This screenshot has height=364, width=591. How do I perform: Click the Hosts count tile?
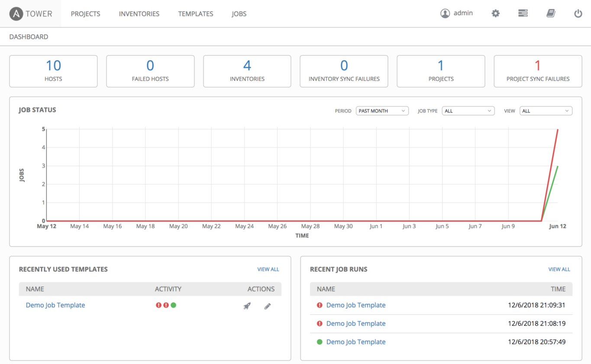tap(53, 71)
